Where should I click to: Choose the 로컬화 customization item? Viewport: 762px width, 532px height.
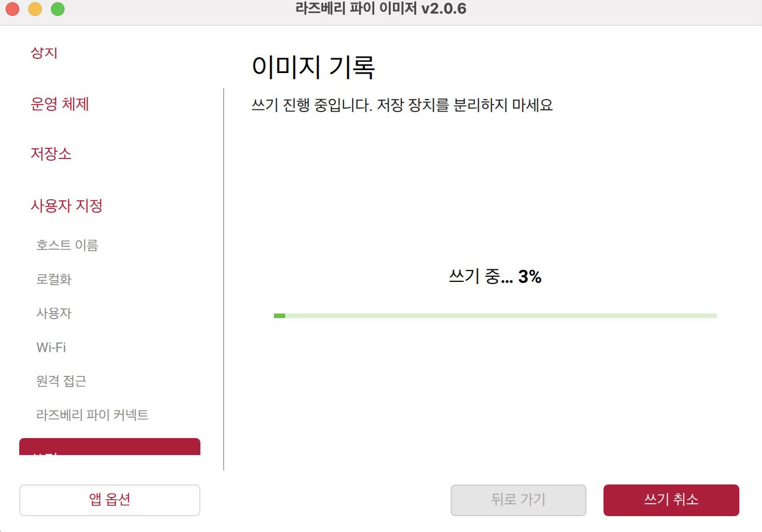coord(54,279)
